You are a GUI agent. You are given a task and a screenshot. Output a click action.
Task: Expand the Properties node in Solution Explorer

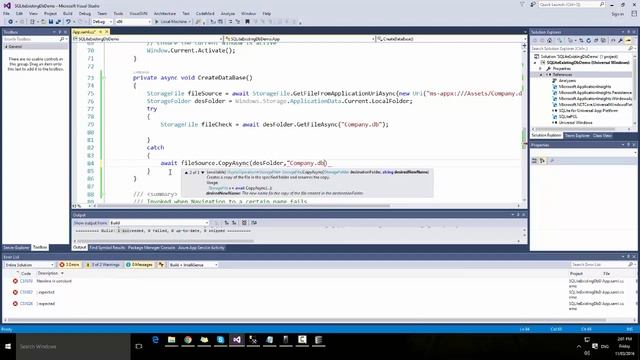pyautogui.click(x=541, y=69)
